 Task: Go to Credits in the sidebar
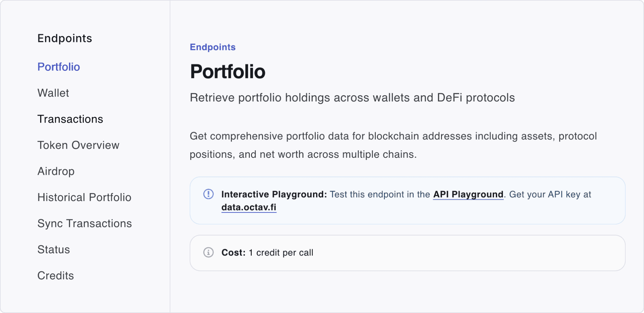point(55,276)
